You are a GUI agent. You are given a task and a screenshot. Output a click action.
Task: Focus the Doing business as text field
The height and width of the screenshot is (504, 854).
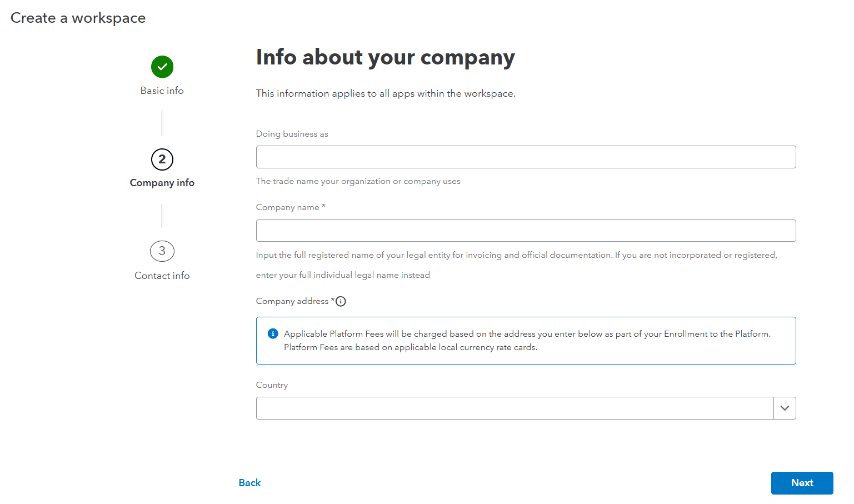point(526,157)
